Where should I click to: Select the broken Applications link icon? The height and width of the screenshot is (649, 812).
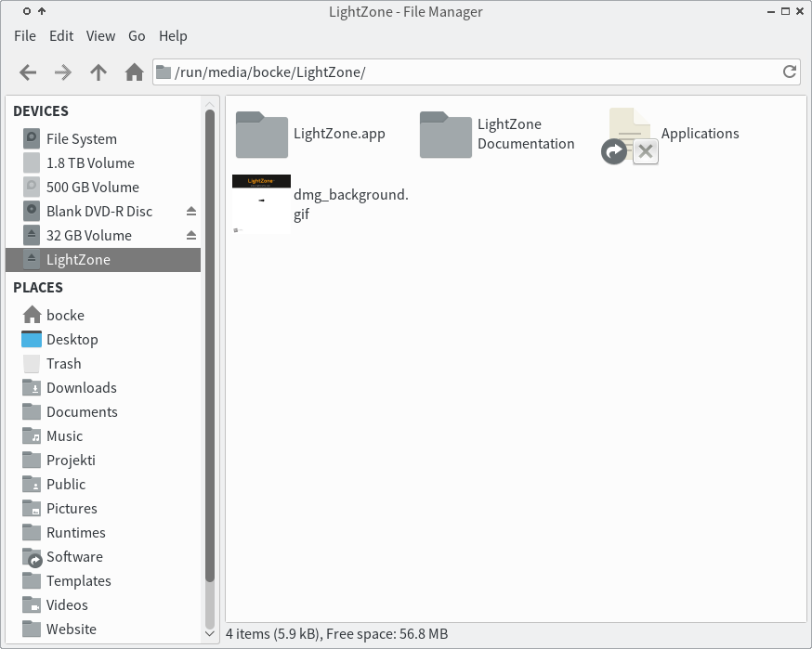click(632, 135)
